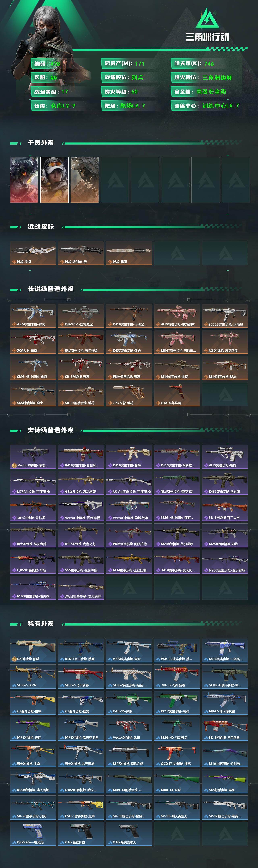
Task: Select the UZI冲锋枪-旧梦 rare skin
Action: point(33,650)
